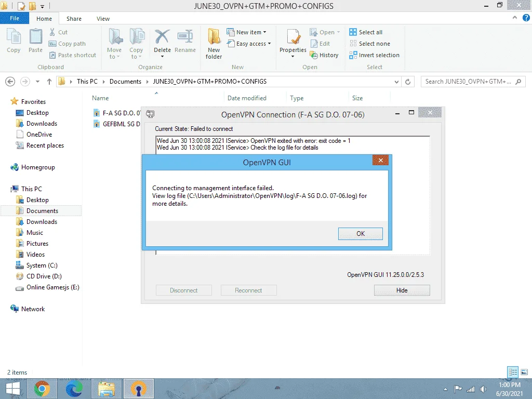Click History in the ribbon
532x399 pixels.
[x=324, y=55]
